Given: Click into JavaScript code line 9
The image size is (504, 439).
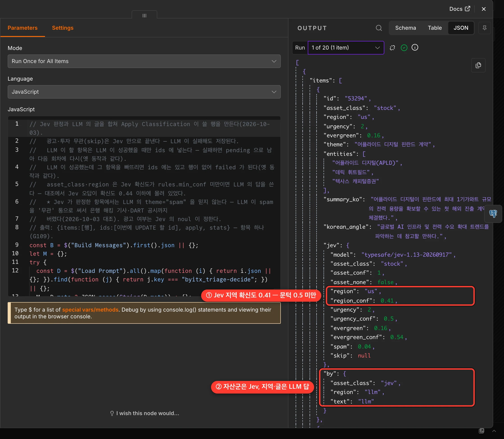Looking at the screenshot, I should [114, 245].
